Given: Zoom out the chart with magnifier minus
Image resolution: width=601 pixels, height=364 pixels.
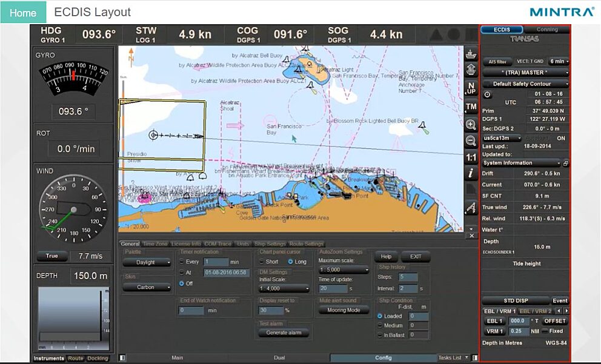Looking at the screenshot, I should [x=471, y=141].
